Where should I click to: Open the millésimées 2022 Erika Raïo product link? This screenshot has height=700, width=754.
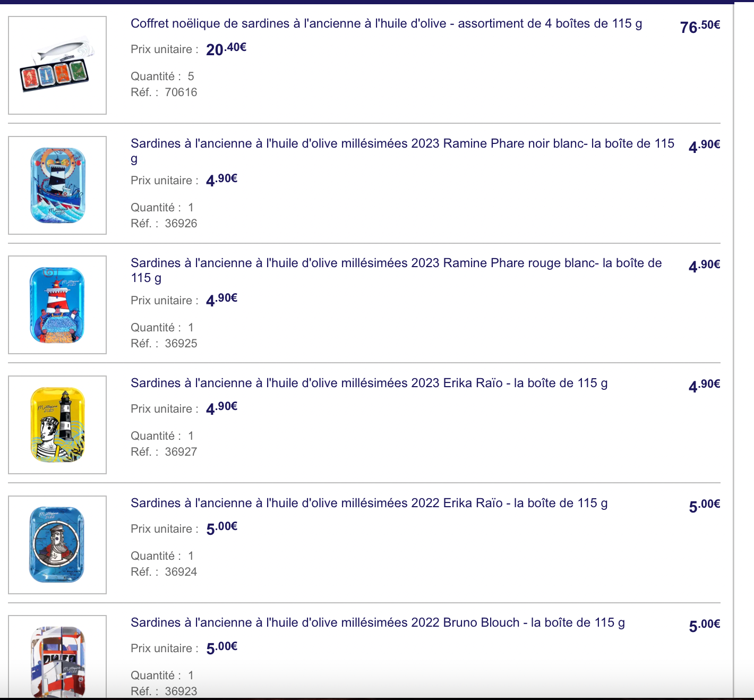[369, 503]
